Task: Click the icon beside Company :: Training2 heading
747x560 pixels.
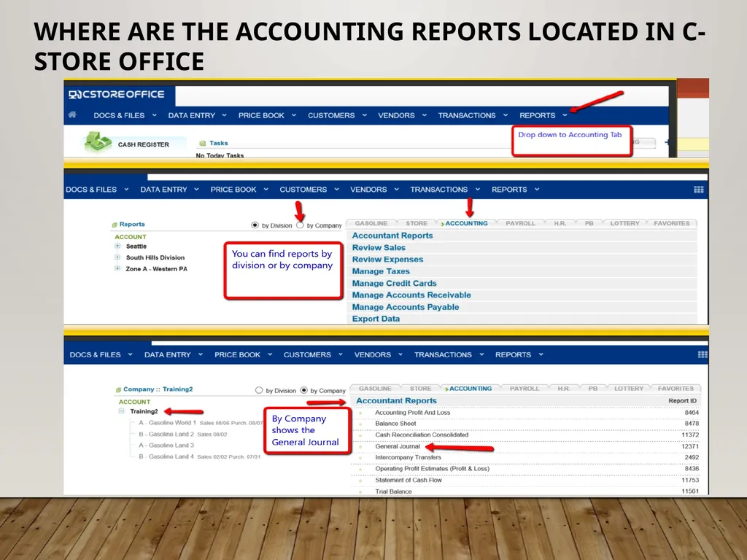Action: pos(118,389)
